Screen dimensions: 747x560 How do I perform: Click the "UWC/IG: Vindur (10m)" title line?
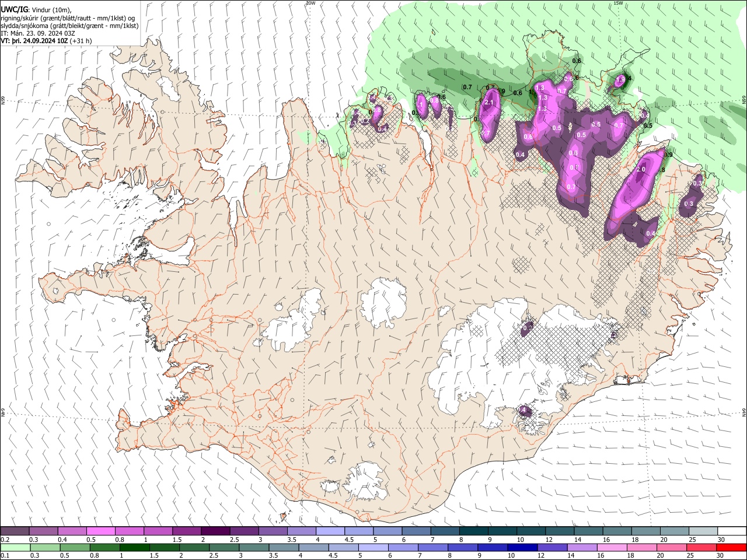pos(36,9)
